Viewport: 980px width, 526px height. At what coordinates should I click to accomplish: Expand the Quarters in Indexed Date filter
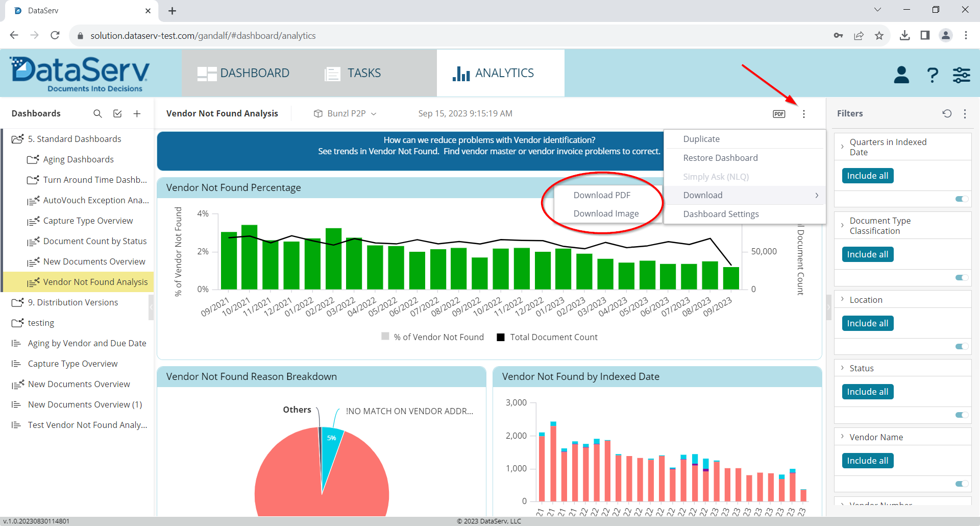click(842, 147)
